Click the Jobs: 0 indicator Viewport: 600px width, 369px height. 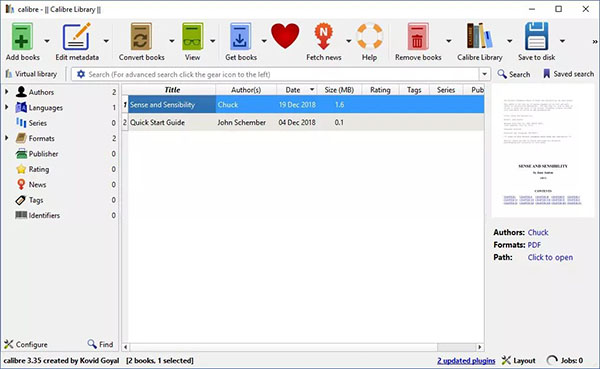coord(564,361)
